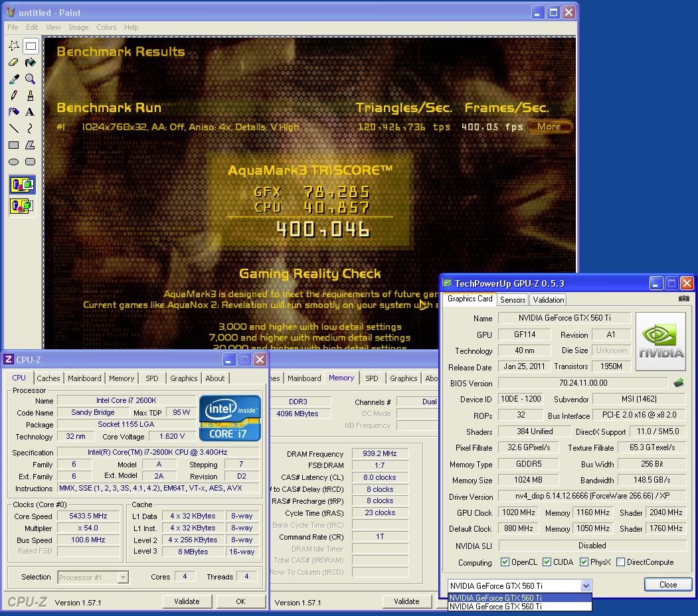Select opaque selection mode option
This screenshot has width=698, height=616.
click(x=23, y=185)
